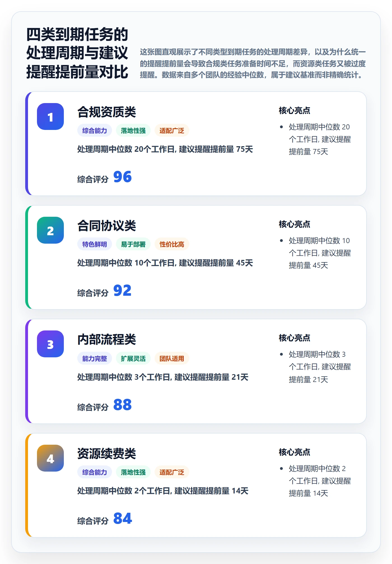Select 落地性强 tag under 合规资质类

[133, 130]
